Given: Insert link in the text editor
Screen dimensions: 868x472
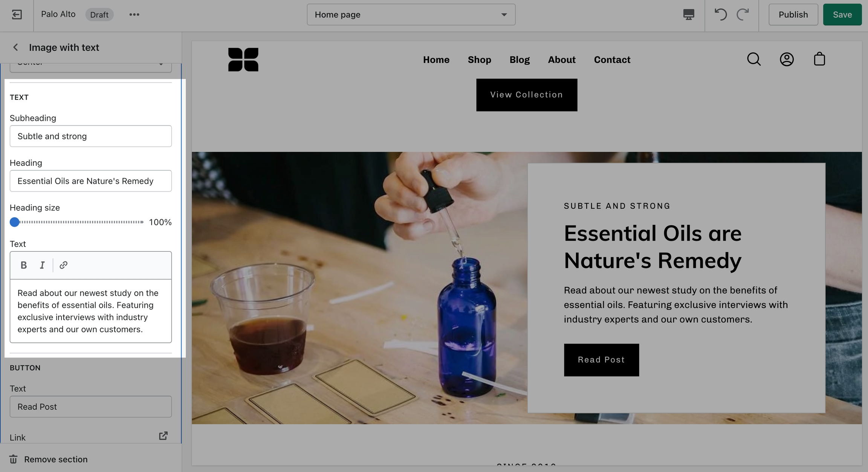Looking at the screenshot, I should coord(63,265).
